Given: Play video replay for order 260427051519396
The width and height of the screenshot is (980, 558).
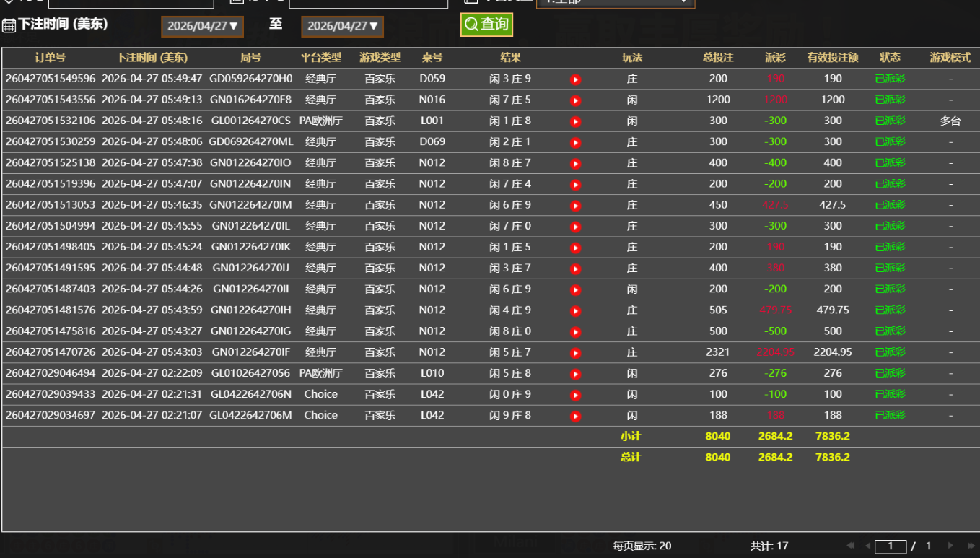Looking at the screenshot, I should pos(575,184).
